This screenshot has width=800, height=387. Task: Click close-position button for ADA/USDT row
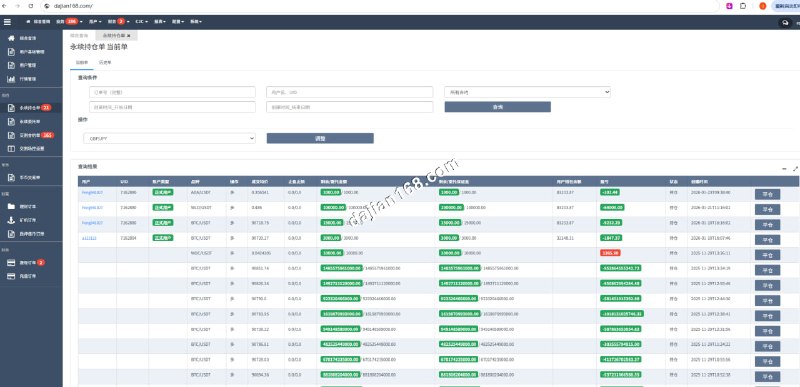click(x=767, y=193)
